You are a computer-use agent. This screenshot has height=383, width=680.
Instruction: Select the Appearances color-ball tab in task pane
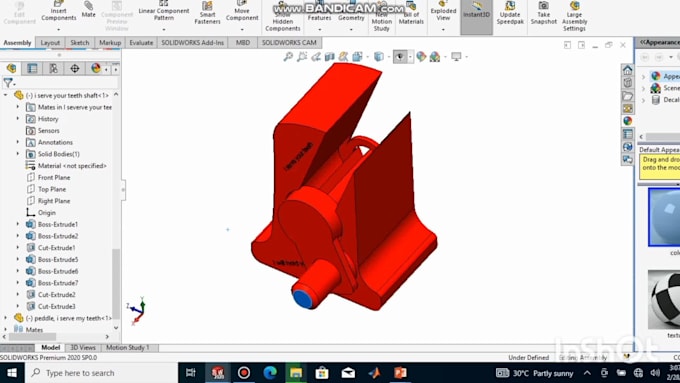pos(628,121)
